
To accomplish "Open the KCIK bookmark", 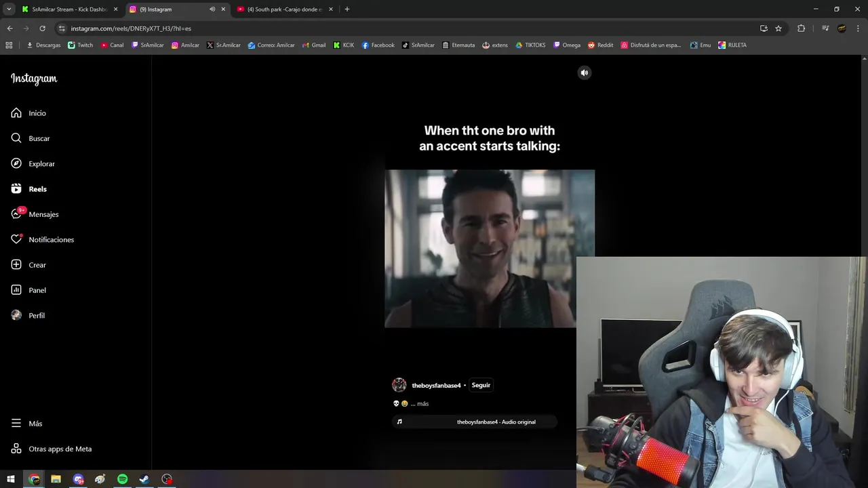I will tap(344, 45).
